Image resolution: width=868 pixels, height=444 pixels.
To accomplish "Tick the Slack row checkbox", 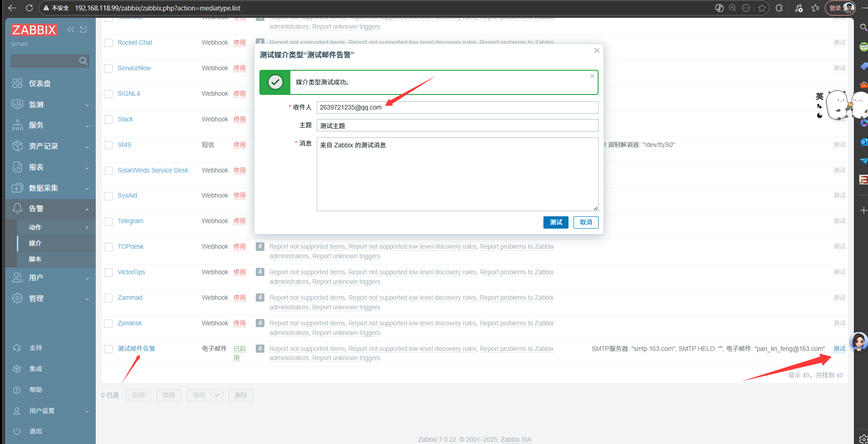I will click(108, 120).
